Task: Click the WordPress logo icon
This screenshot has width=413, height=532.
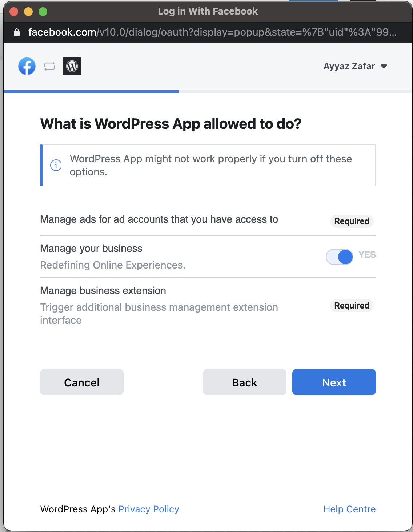Action: [72, 66]
